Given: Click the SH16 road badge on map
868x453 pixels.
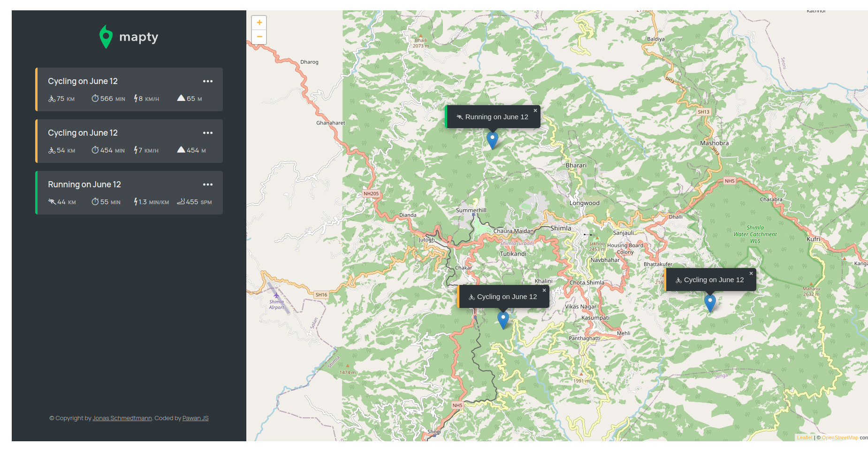Looking at the screenshot, I should [x=321, y=295].
